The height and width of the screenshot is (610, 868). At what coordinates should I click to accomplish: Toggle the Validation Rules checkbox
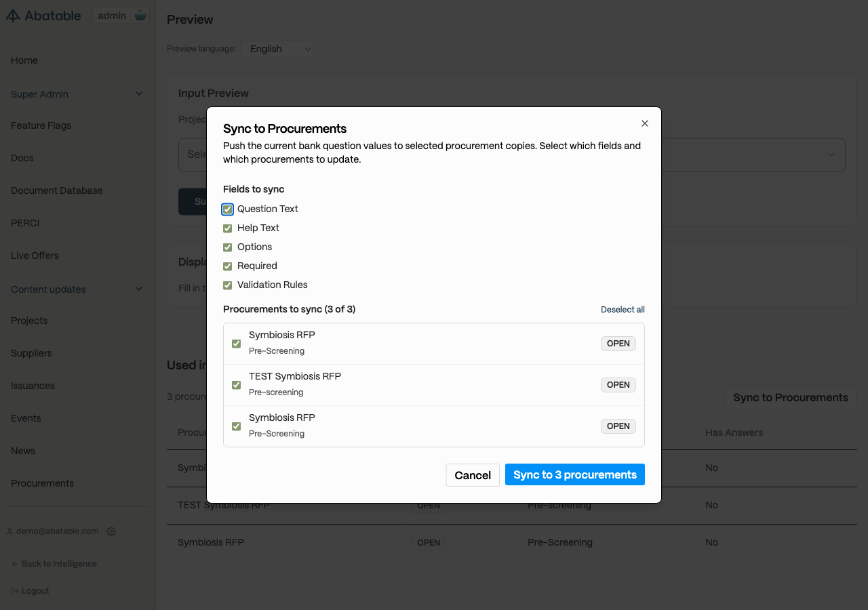click(228, 285)
